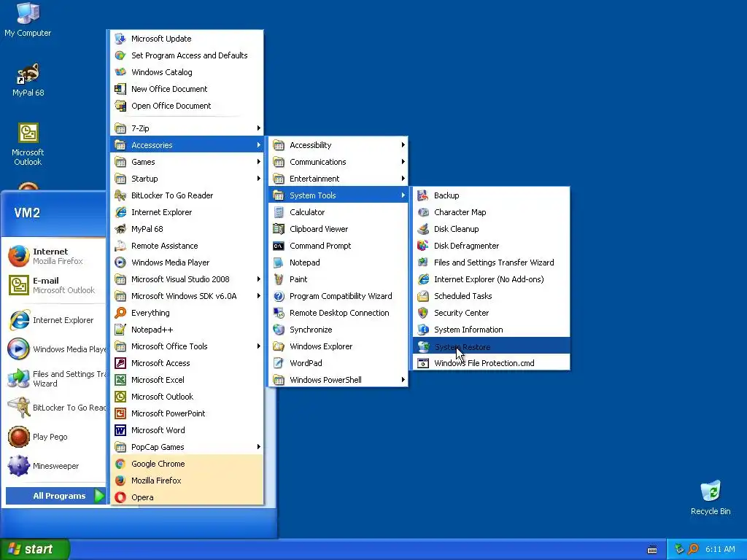Viewport: 747px width, 560px height.
Task: Click Scheduled Tasks icon
Action: tap(423, 296)
